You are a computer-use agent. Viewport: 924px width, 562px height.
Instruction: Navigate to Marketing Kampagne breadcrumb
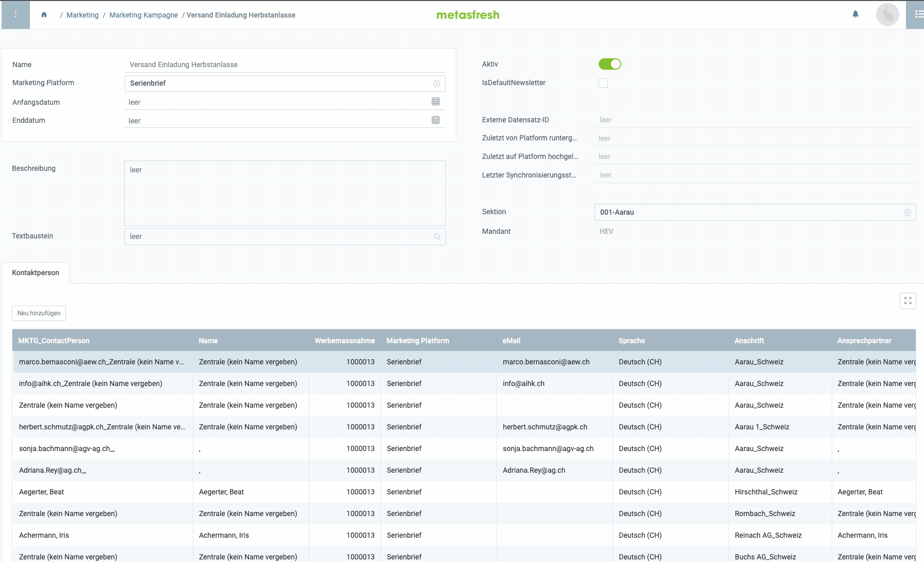coord(143,15)
